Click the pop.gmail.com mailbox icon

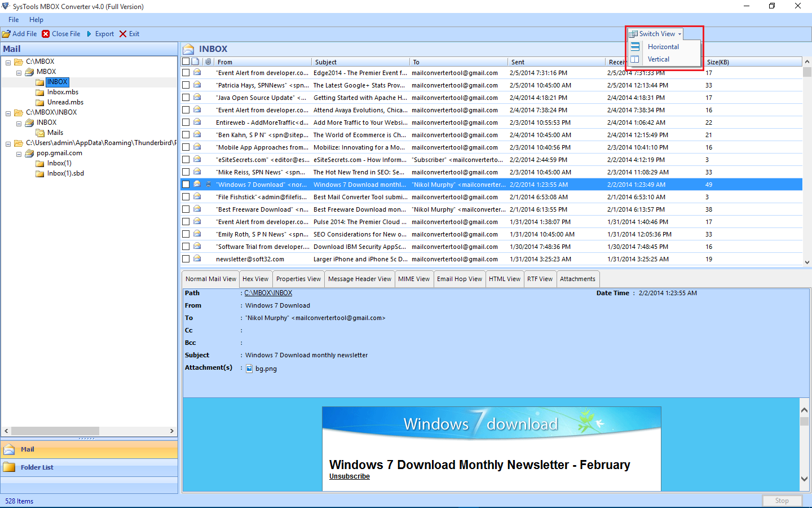[29, 153]
